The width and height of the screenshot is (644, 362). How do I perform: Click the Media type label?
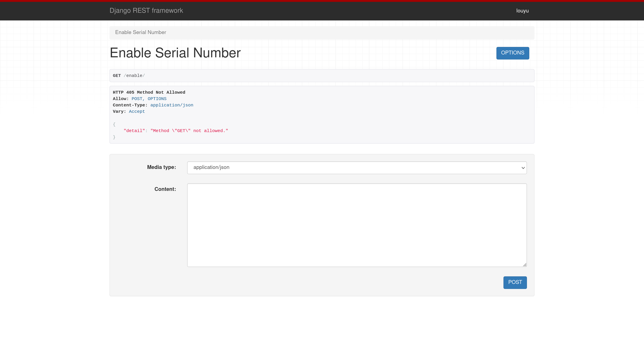coord(162,167)
